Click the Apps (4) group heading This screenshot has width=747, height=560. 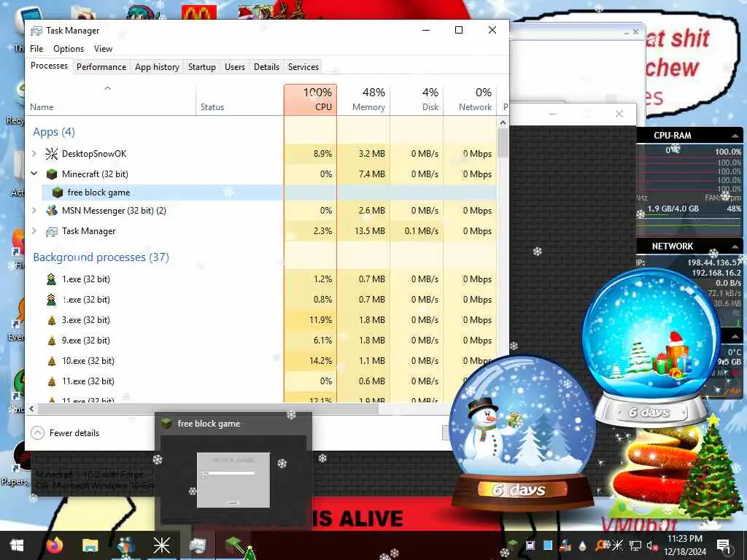click(54, 132)
